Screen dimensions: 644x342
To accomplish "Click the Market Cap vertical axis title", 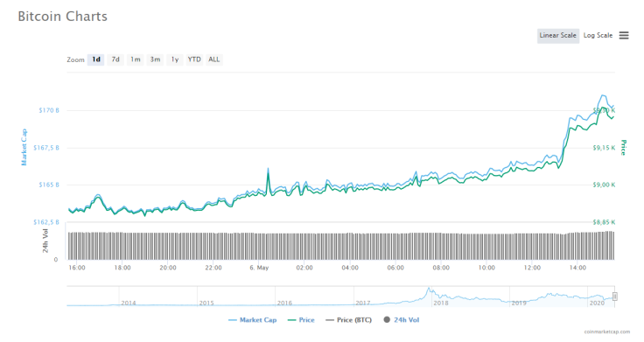I will (24, 147).
